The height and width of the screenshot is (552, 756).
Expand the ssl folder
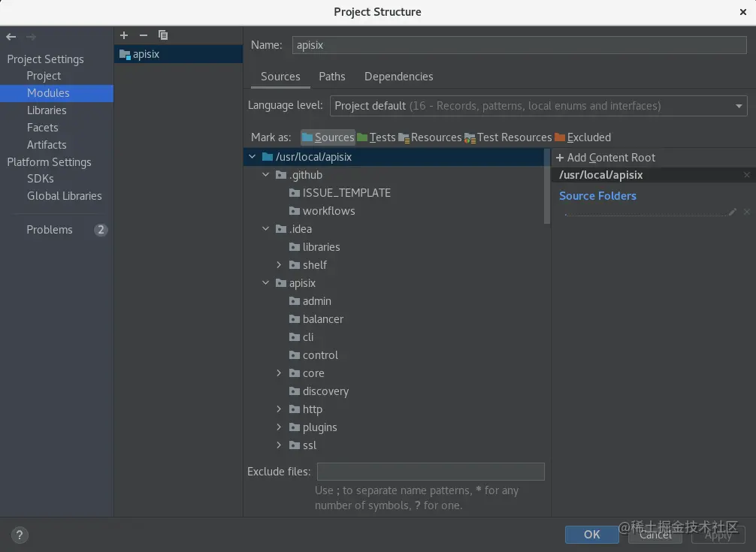point(279,445)
